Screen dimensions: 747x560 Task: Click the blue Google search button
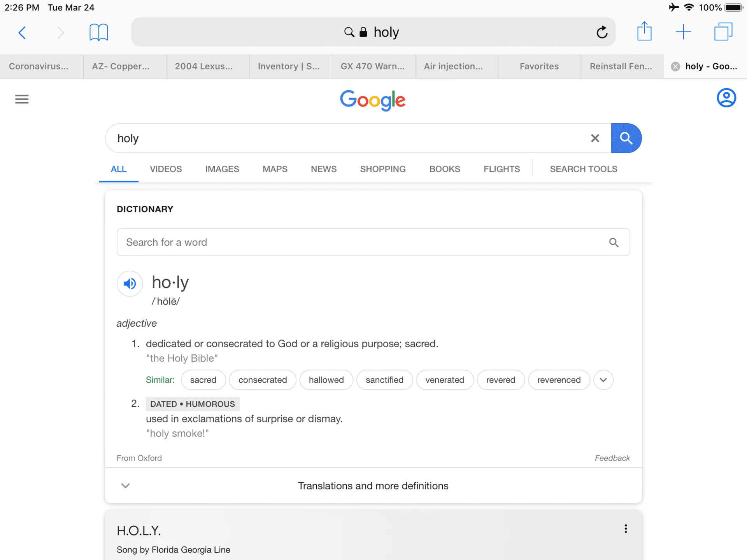click(626, 138)
